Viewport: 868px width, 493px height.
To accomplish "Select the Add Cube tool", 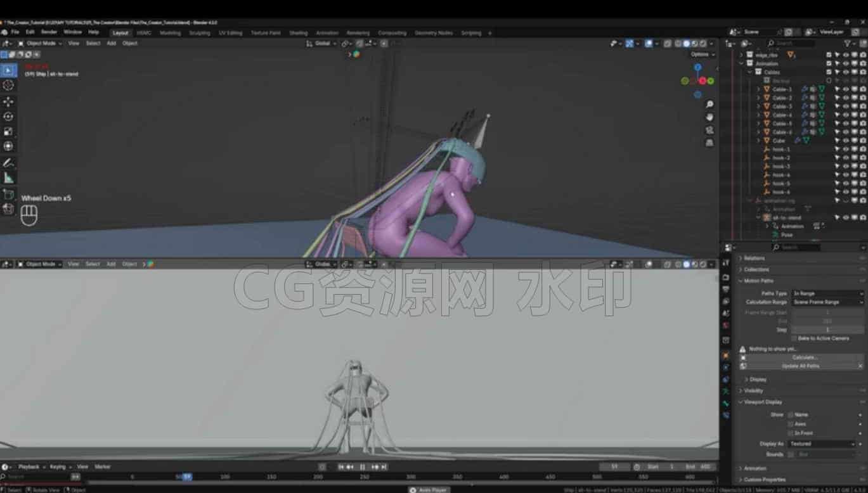I will [8, 195].
